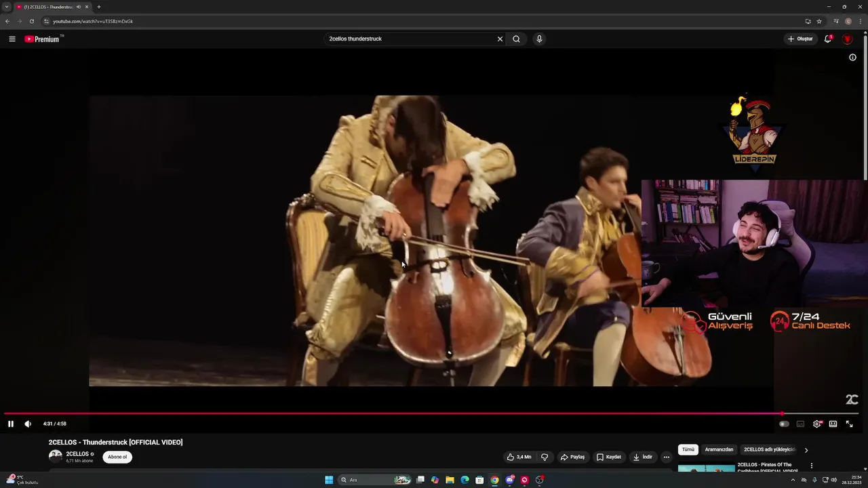Select the 2CELLOS adlı yükleyiciden chip

[x=769, y=449]
